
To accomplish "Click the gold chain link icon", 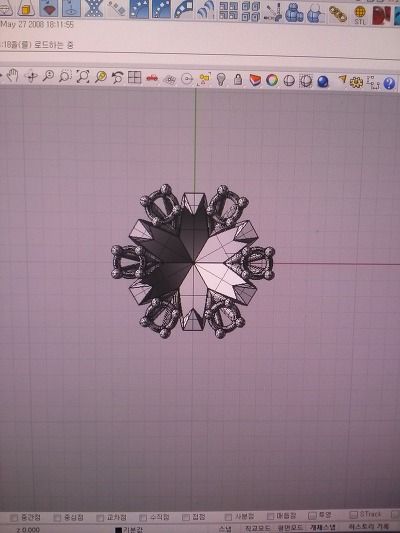I will (x=337, y=15).
